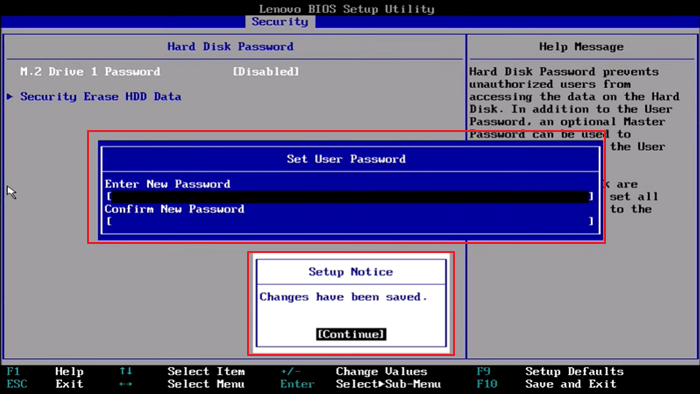The width and height of the screenshot is (700, 394).
Task: Click the F10 Save and Exit hint
Action: pyautogui.click(x=546, y=384)
